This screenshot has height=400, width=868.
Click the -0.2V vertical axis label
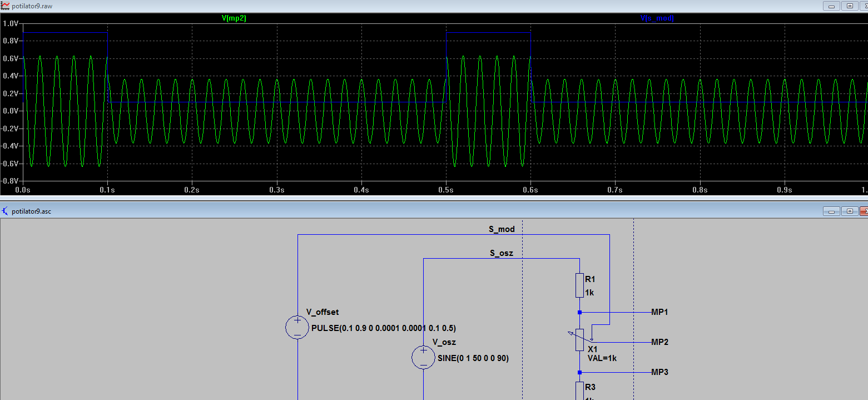[x=10, y=129]
